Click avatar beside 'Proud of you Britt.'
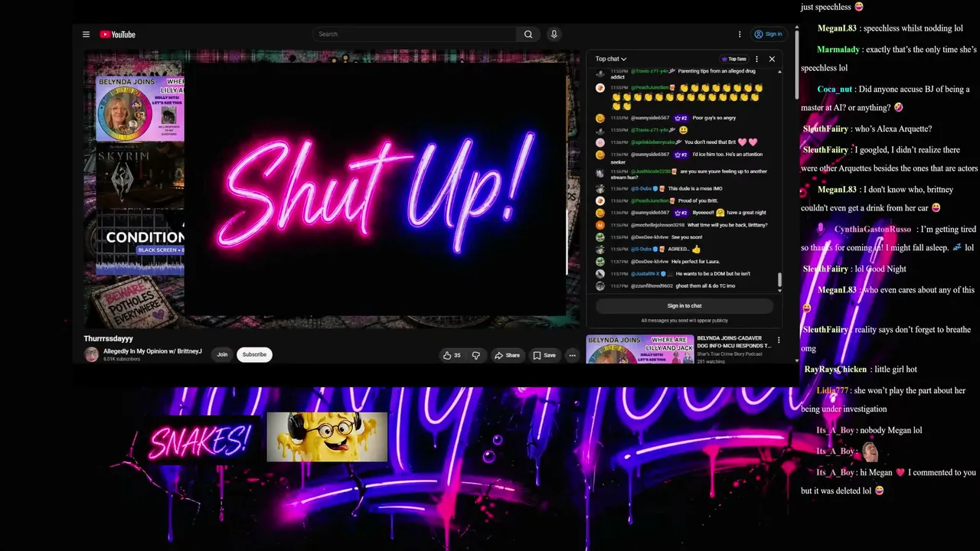The width and height of the screenshot is (980, 551). (600, 201)
